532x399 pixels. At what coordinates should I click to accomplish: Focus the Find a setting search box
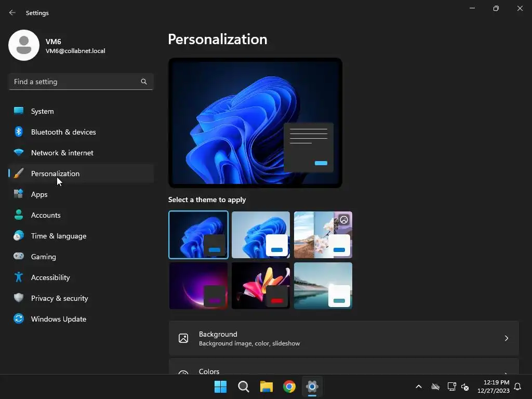coord(81,82)
